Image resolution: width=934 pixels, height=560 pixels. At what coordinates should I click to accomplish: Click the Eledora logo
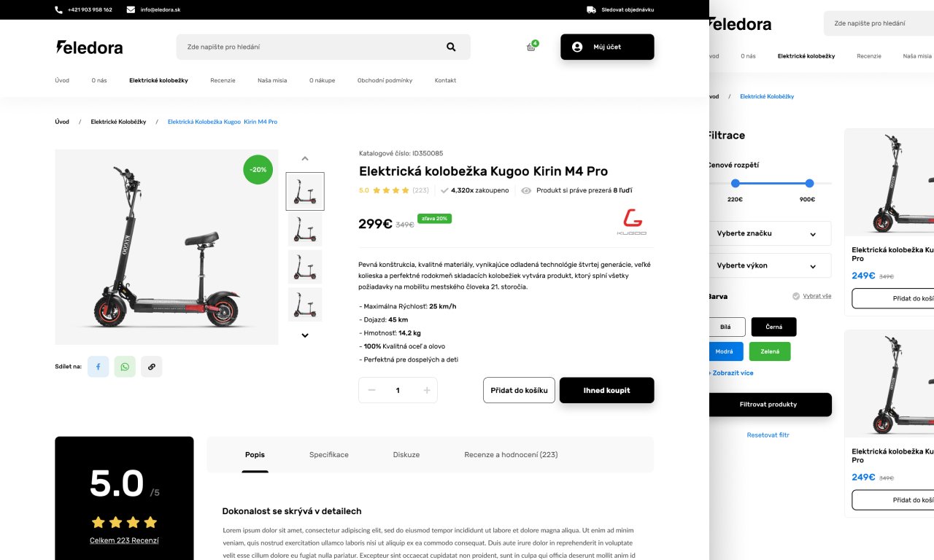coord(89,47)
